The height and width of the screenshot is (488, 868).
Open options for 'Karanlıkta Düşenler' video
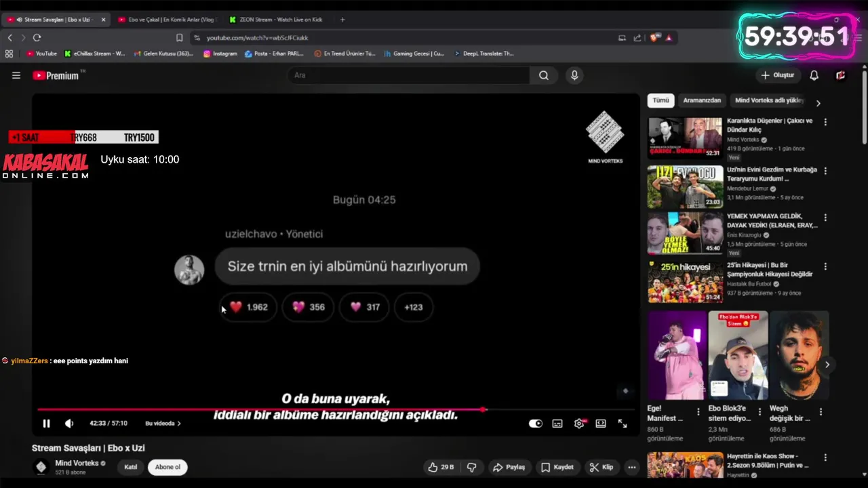(x=825, y=122)
